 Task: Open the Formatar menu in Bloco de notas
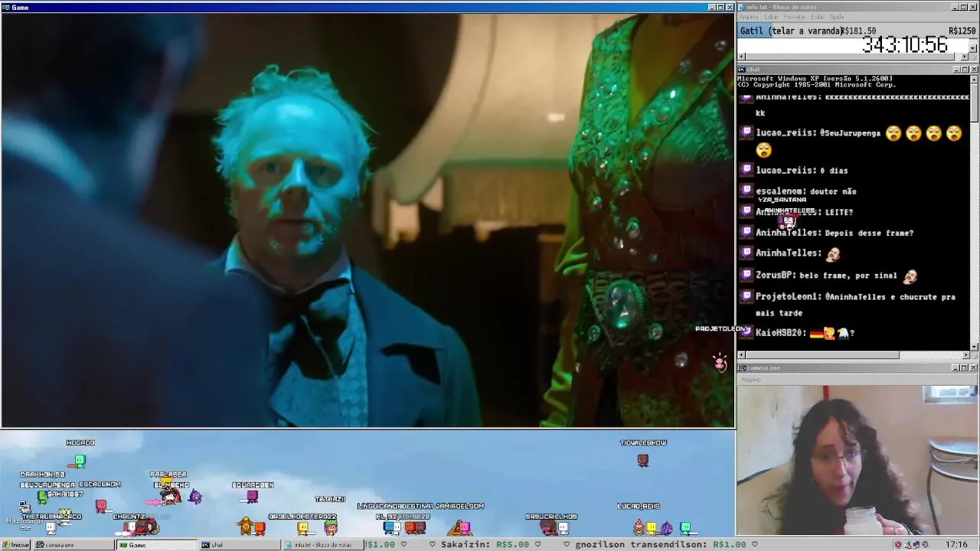click(x=794, y=17)
